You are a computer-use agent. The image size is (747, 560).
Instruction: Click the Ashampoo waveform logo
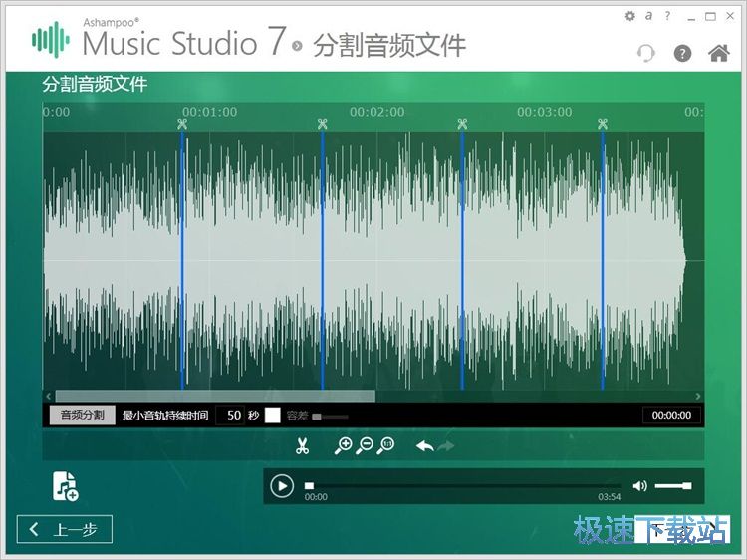pos(51,40)
